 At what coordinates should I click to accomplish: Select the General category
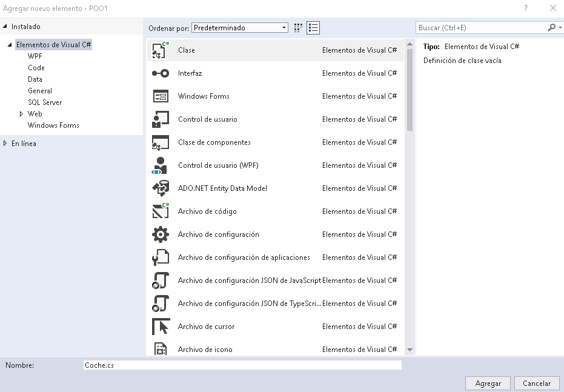[40, 91]
